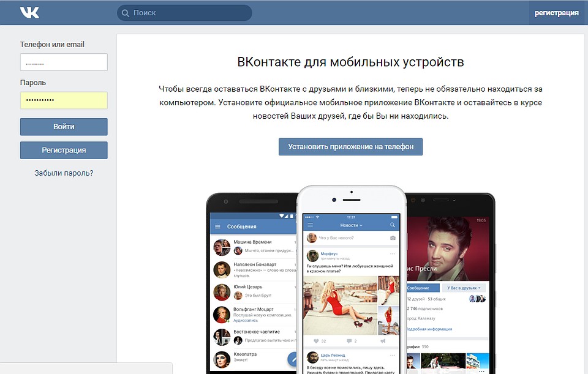Open Подробная информация link
Viewport: 588px width, 374px height.
pyautogui.click(x=429, y=329)
